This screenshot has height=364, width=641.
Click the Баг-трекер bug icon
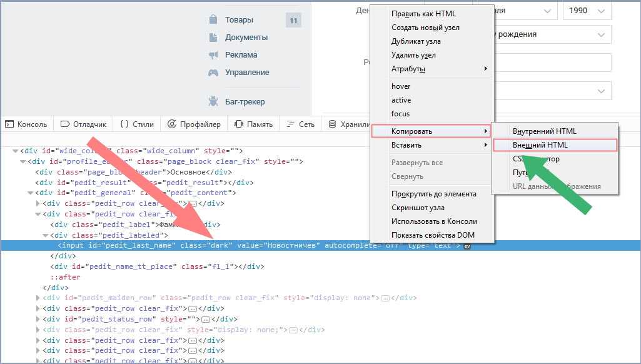click(213, 102)
